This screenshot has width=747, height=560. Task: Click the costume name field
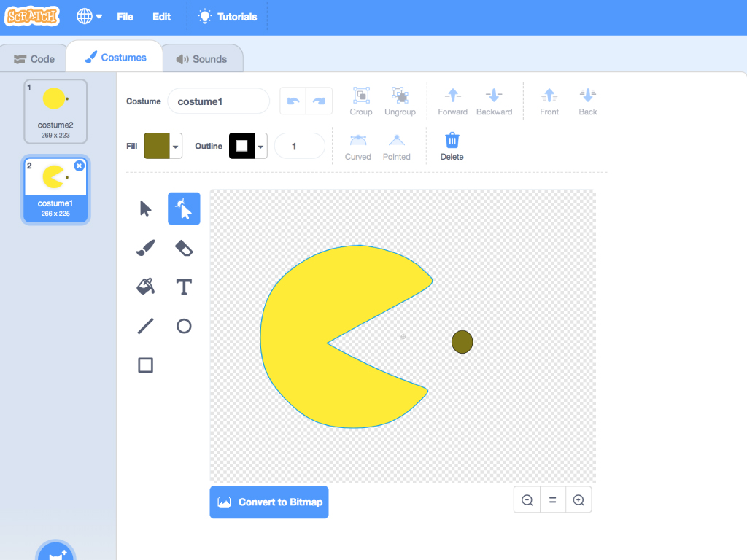219,101
